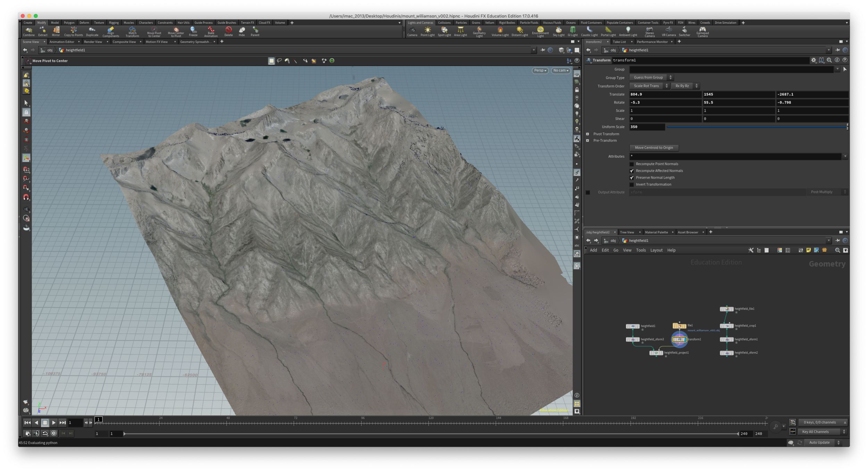Click the Combine shelf tool

(x=28, y=32)
